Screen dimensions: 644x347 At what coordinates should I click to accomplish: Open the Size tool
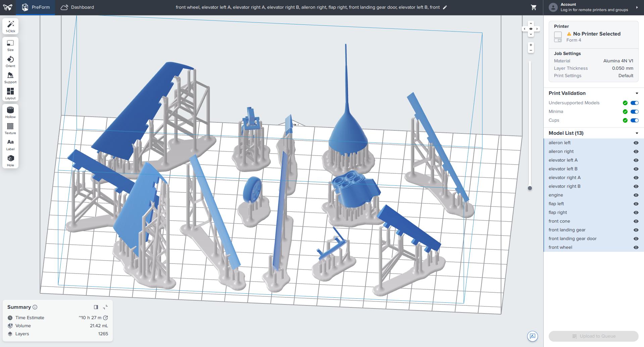pos(10,45)
